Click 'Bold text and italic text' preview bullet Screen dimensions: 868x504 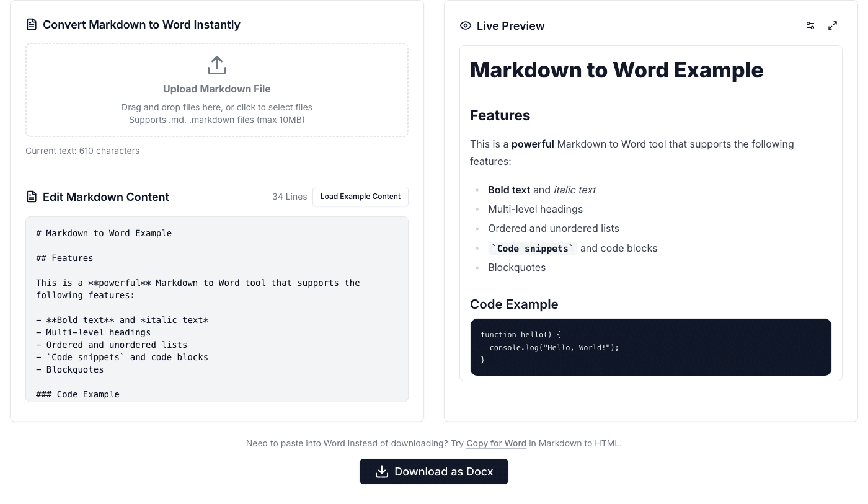click(x=542, y=190)
